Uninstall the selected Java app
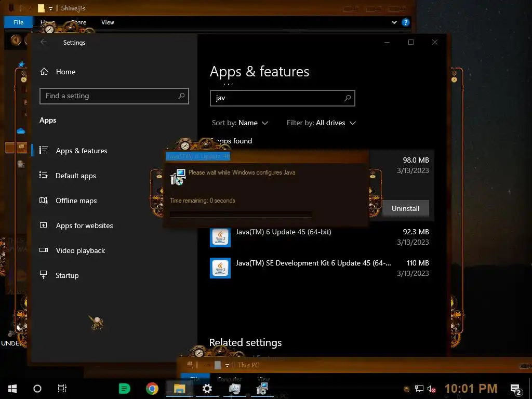 pyautogui.click(x=405, y=208)
